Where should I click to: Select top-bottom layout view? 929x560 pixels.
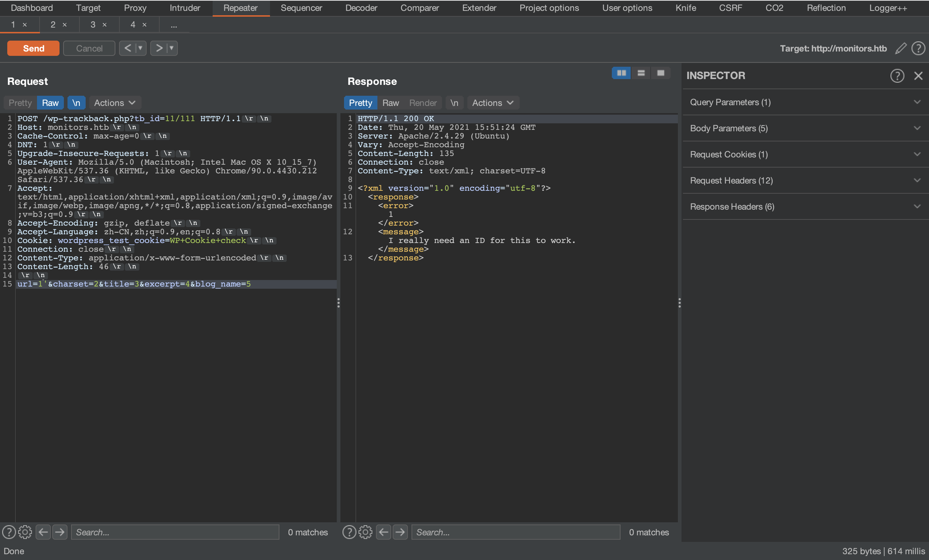(641, 73)
